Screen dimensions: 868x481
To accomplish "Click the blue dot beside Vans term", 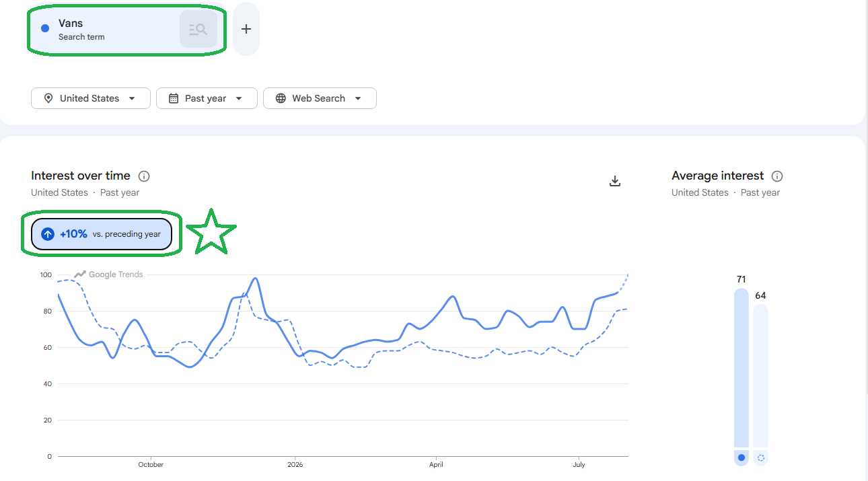I will 45,28.
